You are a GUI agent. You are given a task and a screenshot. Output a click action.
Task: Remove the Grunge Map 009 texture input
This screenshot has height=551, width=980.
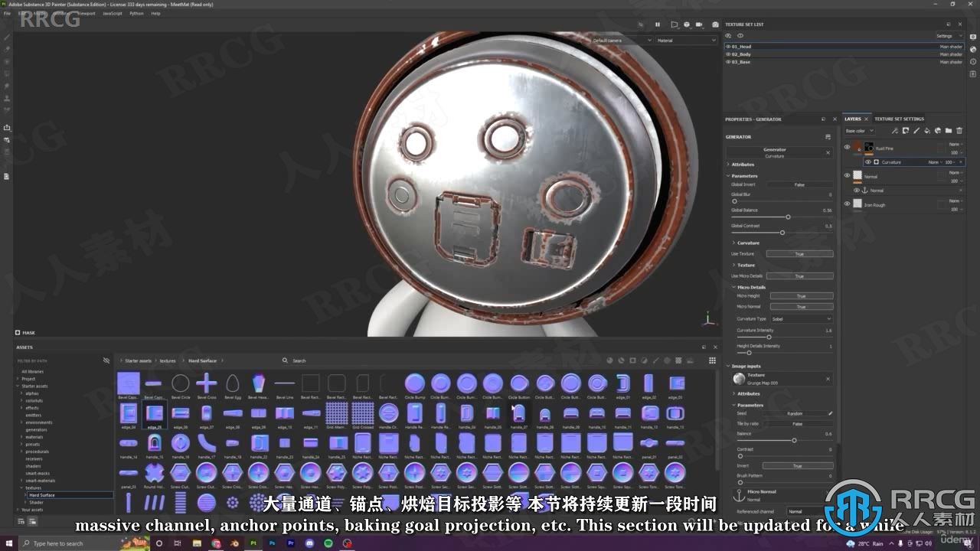tap(828, 378)
